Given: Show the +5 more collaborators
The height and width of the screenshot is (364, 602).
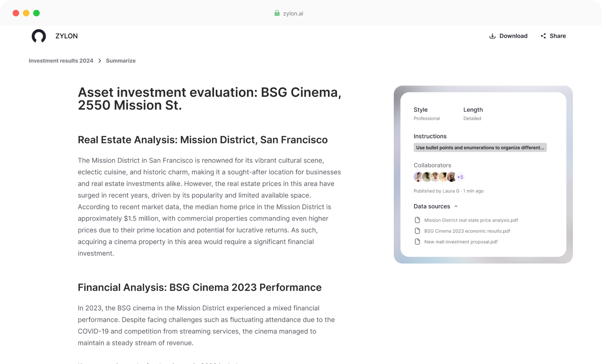Looking at the screenshot, I should pos(460,177).
